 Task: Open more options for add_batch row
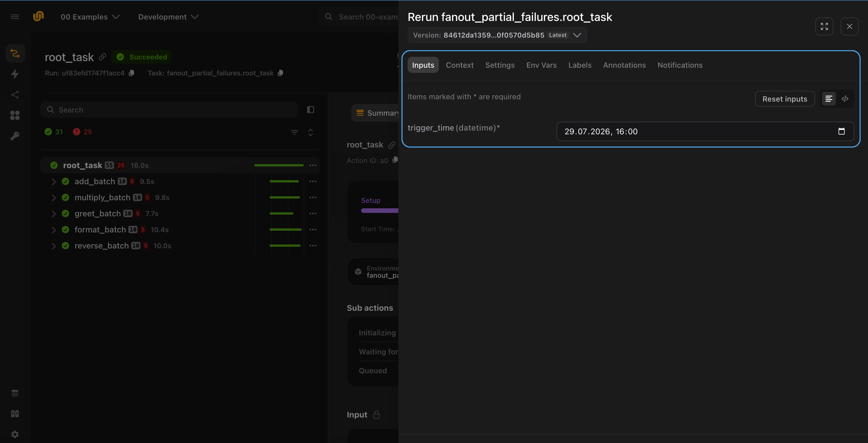(313, 182)
